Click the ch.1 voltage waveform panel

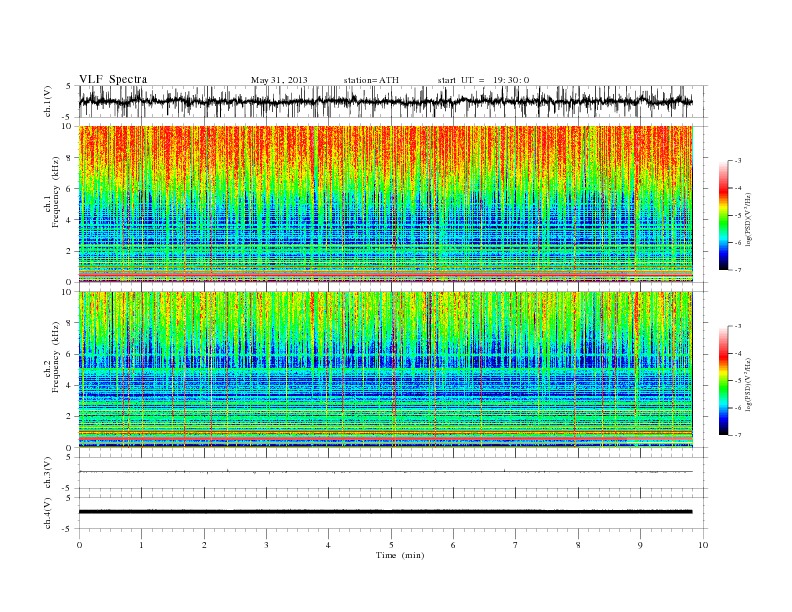393,101
